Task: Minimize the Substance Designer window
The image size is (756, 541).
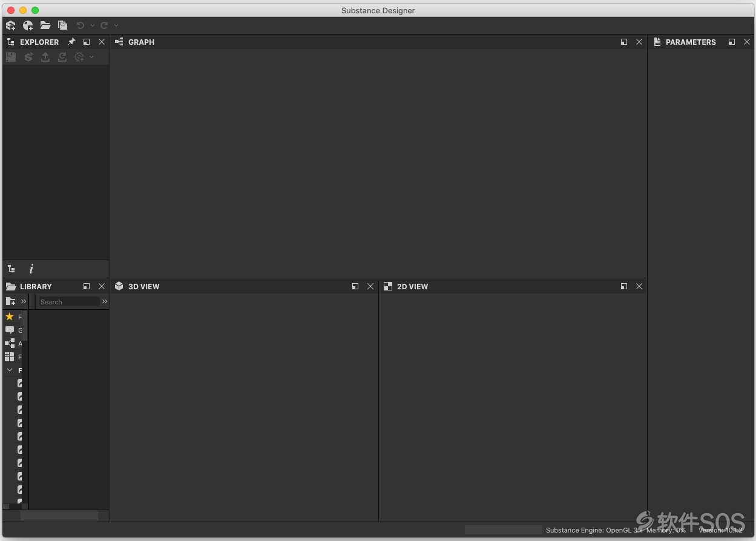Action: (23, 10)
